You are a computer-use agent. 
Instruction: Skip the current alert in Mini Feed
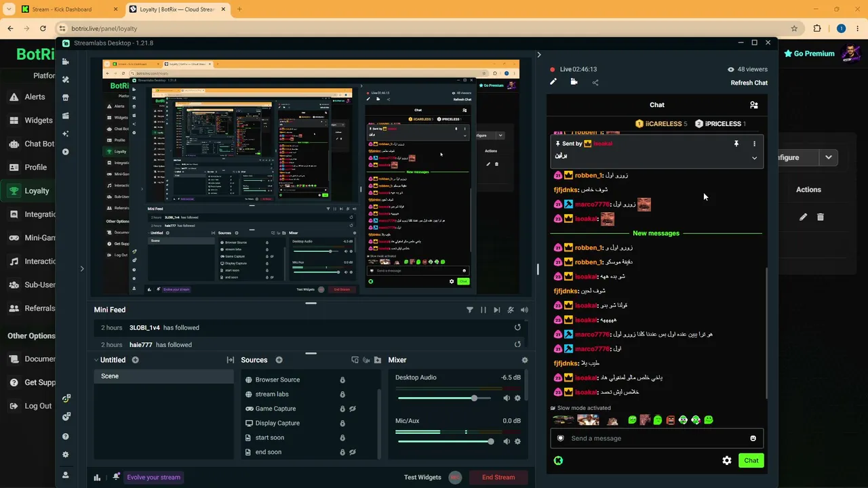click(x=497, y=310)
